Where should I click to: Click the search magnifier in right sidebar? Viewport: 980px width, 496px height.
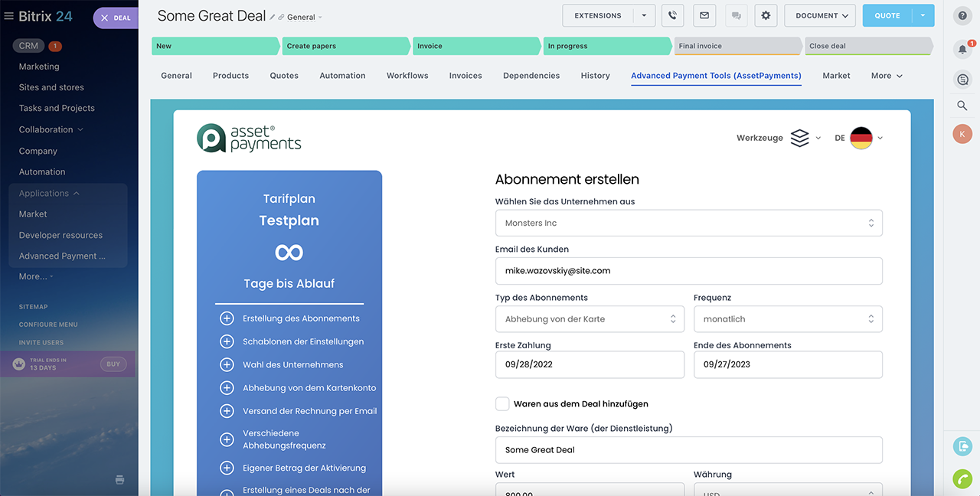click(x=962, y=106)
